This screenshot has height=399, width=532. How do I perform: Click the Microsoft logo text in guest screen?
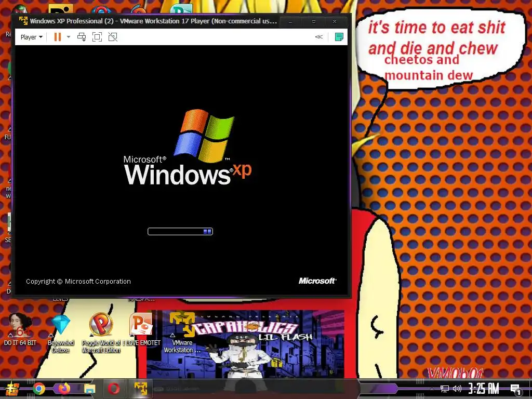pyautogui.click(x=317, y=281)
